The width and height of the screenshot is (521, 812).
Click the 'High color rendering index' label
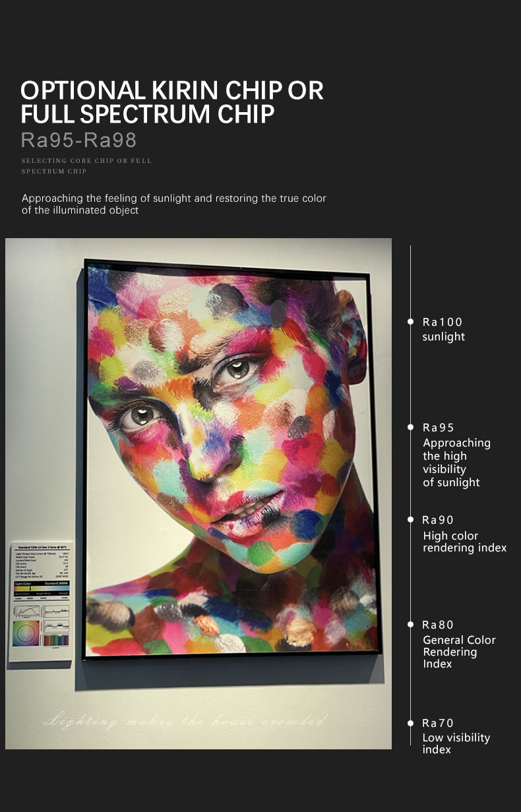tap(465, 542)
